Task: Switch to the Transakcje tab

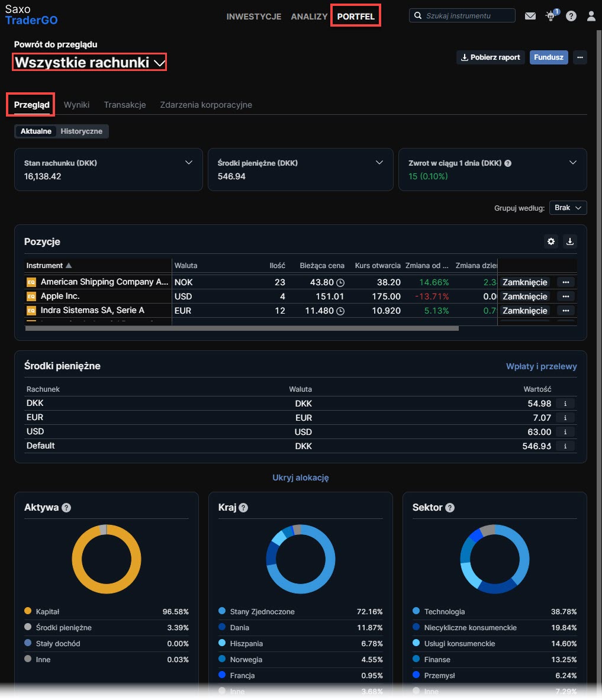Action: (x=124, y=105)
